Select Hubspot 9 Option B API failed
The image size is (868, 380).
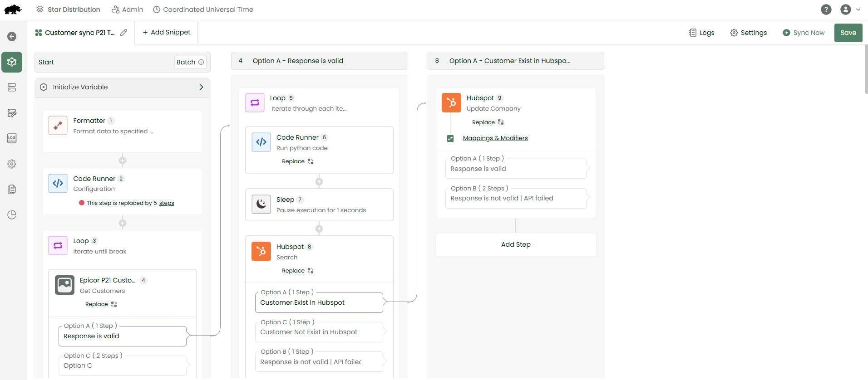point(516,198)
